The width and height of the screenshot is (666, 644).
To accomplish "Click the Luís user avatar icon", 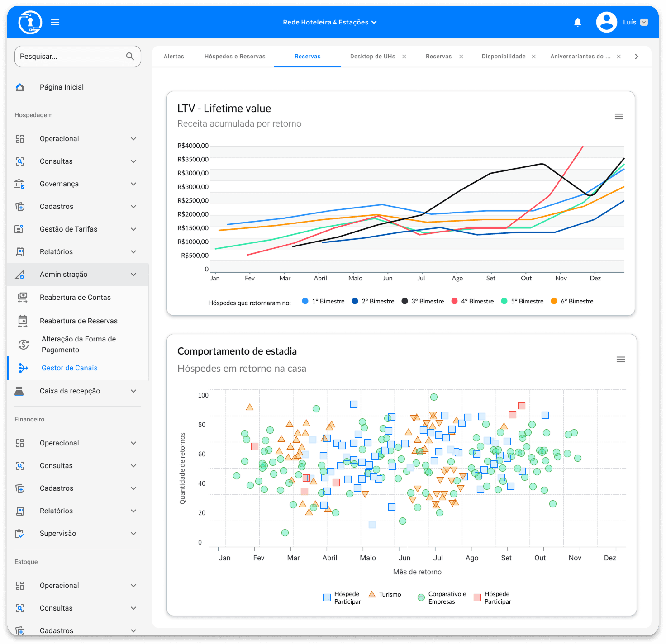I will click(606, 22).
